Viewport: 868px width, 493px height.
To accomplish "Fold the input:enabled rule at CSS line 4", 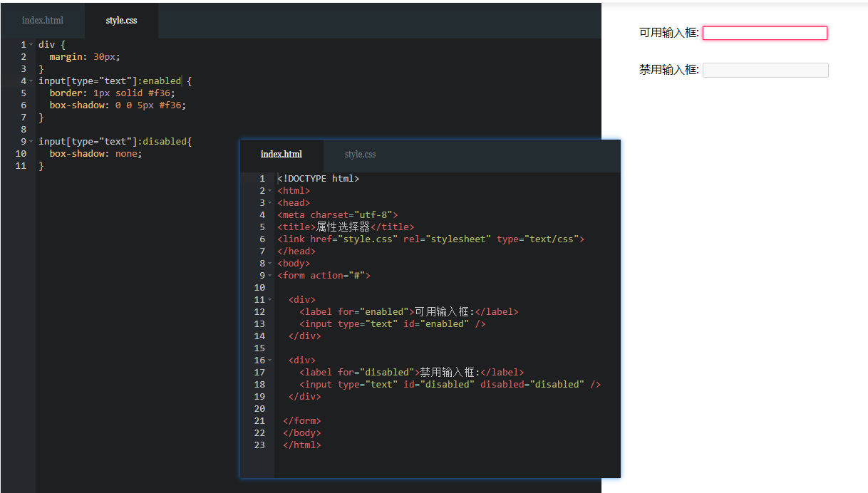I will [x=31, y=81].
